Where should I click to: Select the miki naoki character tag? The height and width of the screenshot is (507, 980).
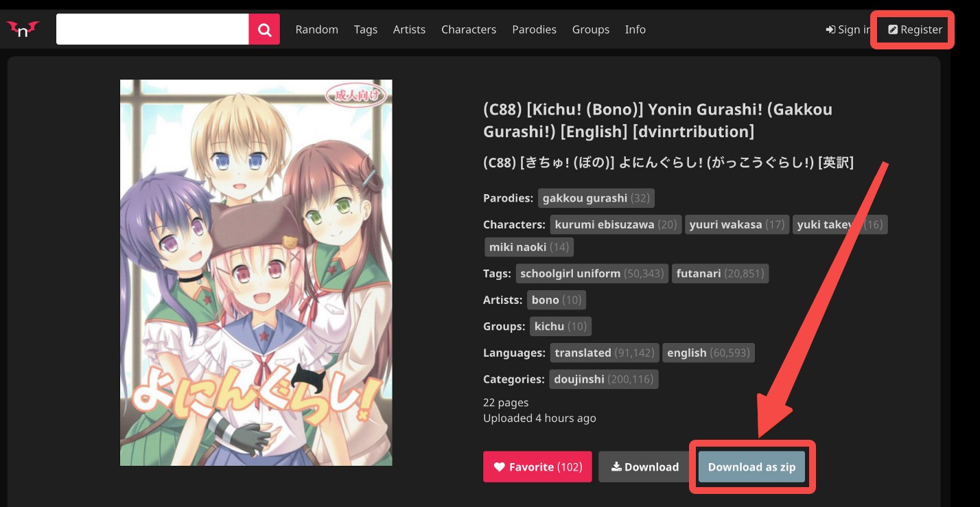[x=528, y=247]
